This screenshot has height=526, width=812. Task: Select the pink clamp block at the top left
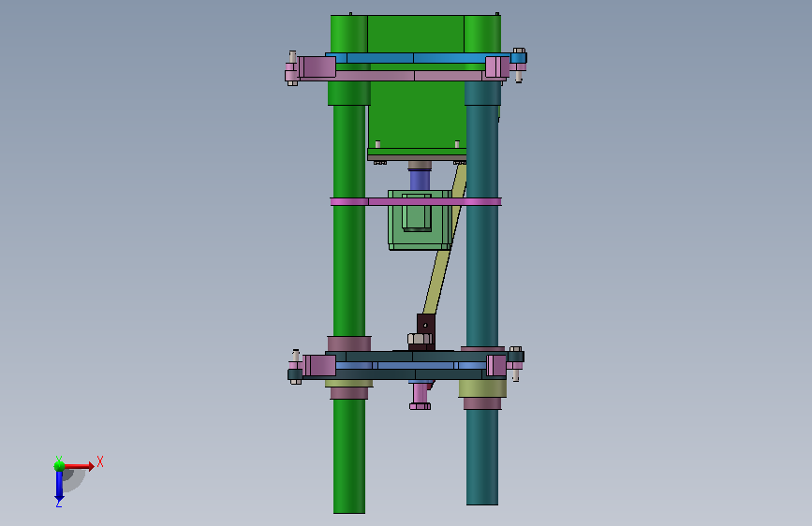pos(317,67)
